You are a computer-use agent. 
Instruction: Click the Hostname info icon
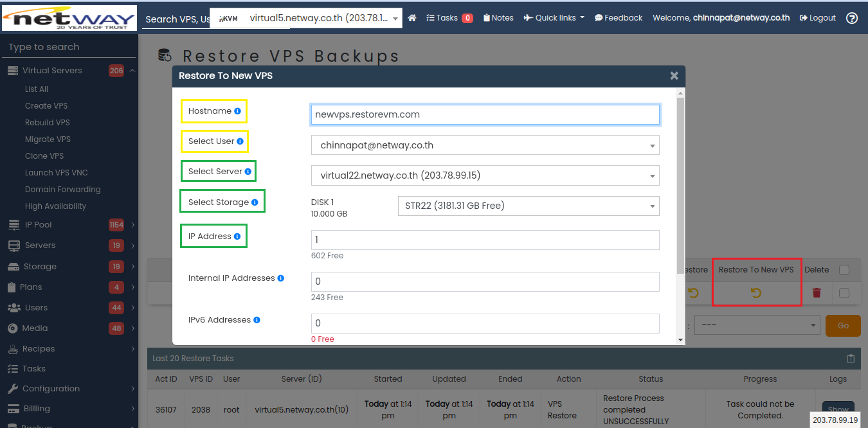click(237, 111)
